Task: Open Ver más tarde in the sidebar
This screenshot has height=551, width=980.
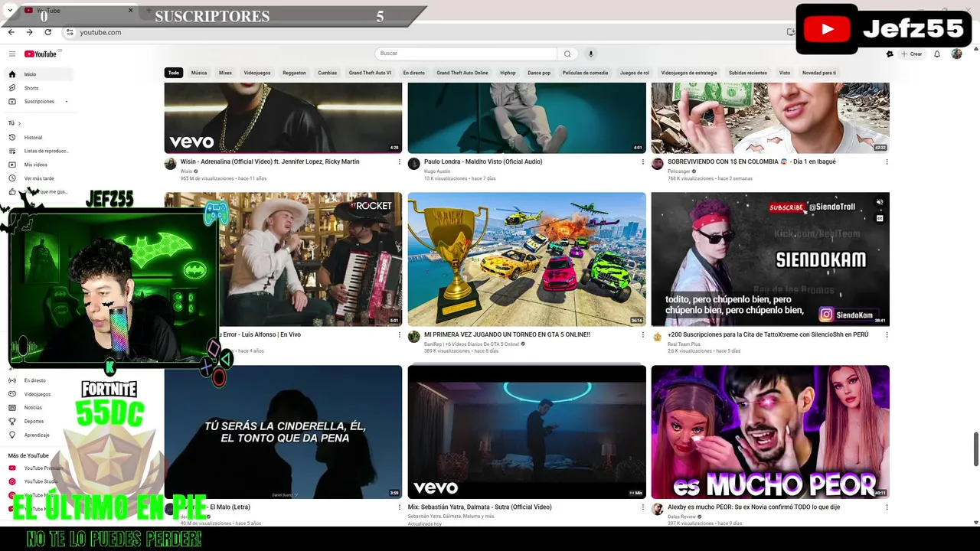Action: click(x=38, y=178)
